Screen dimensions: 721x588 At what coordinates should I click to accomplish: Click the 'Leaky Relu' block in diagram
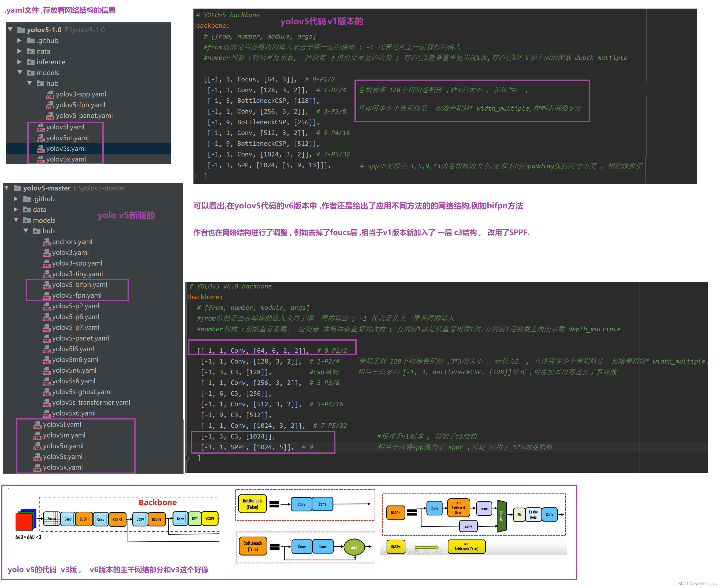click(533, 515)
